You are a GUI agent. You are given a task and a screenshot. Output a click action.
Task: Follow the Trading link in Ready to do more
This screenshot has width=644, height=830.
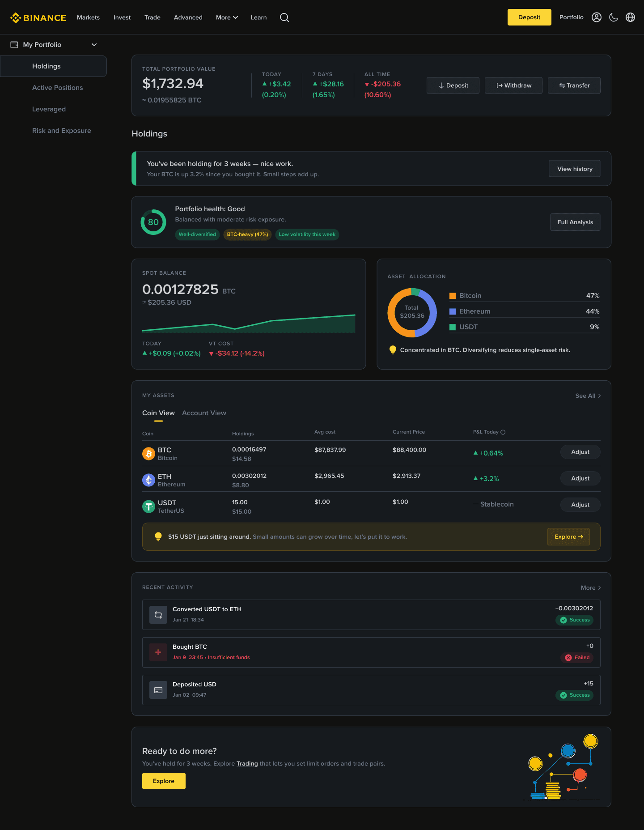tap(247, 764)
